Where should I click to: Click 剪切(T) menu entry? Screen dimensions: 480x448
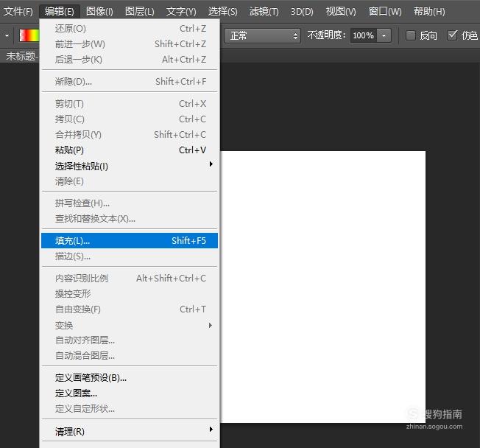[130, 104]
